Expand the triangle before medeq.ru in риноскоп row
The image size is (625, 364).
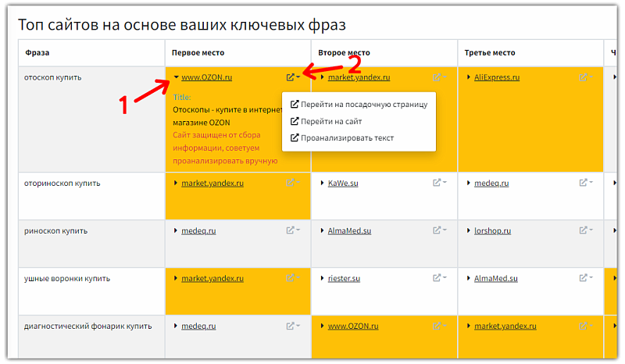coord(176,231)
